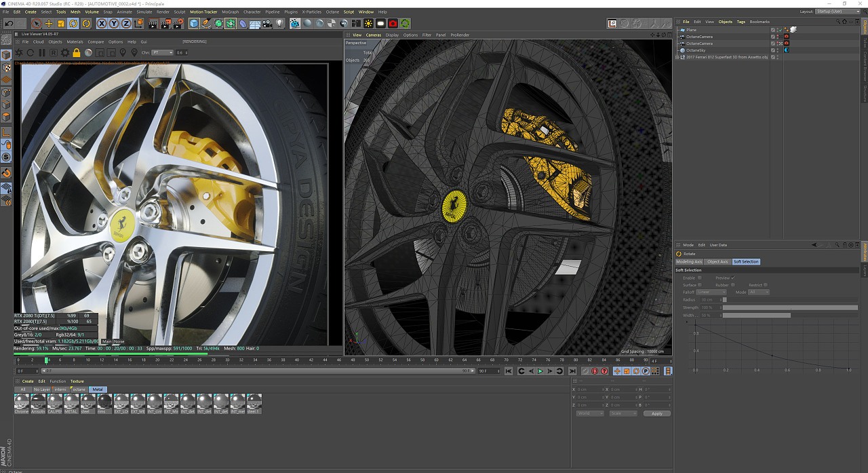Viewport: 868px width, 473px height.
Task: Toggle the Y axis lock
Action: (x=114, y=24)
